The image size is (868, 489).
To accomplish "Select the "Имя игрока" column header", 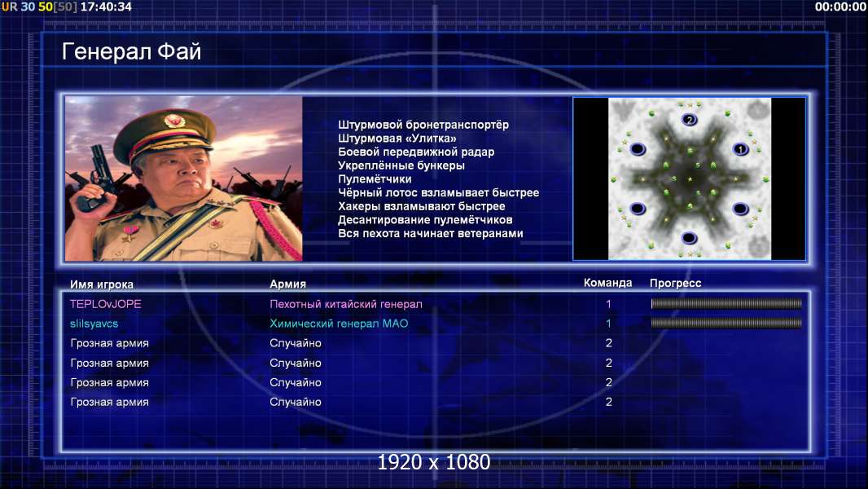I will [101, 284].
